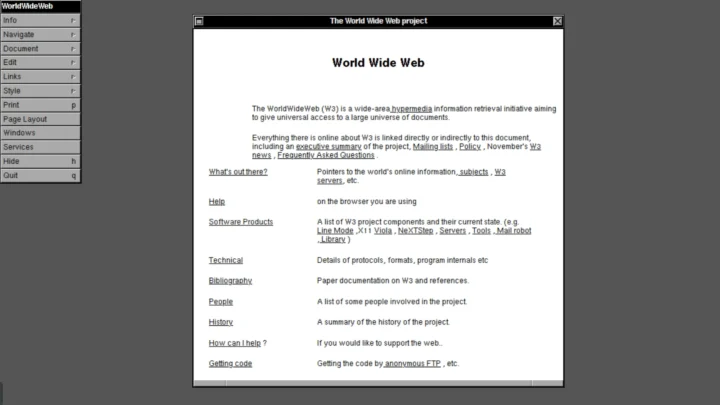720x405 pixels.
Task: Expand the Document submenu arrow
Action: point(73,49)
